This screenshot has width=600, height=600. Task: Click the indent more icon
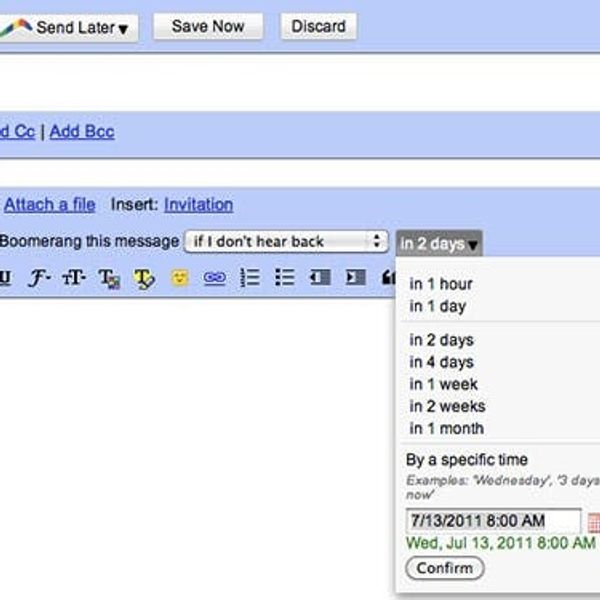pyautogui.click(x=355, y=279)
